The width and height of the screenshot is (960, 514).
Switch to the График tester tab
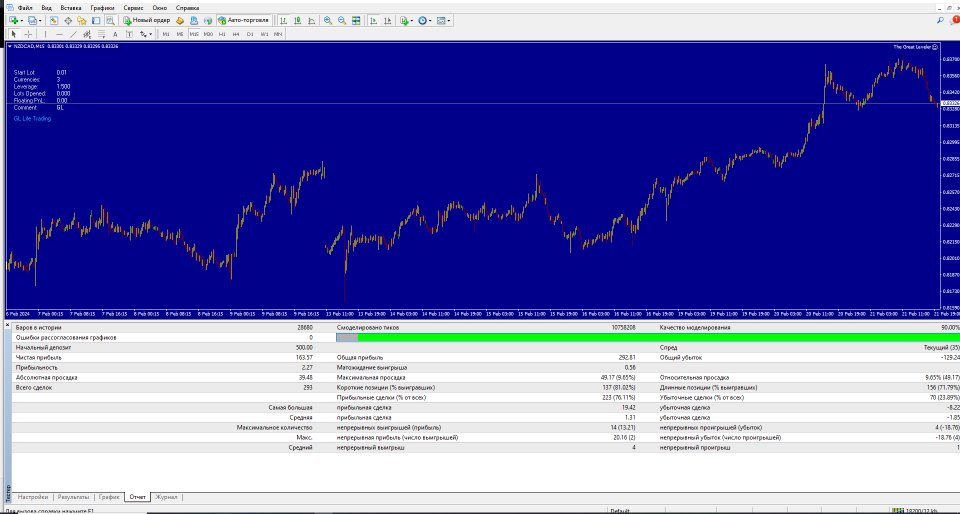pyautogui.click(x=109, y=497)
